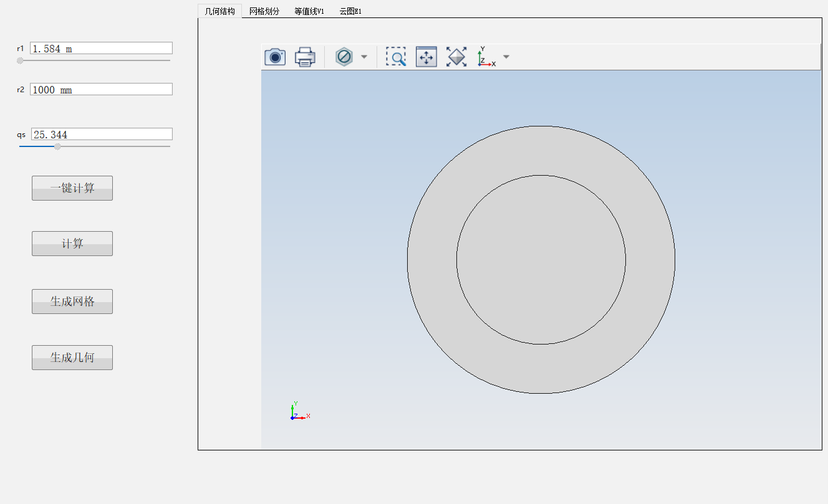The height and width of the screenshot is (504, 828).
Task: Click the r1 slider handle
Action: coord(20,60)
